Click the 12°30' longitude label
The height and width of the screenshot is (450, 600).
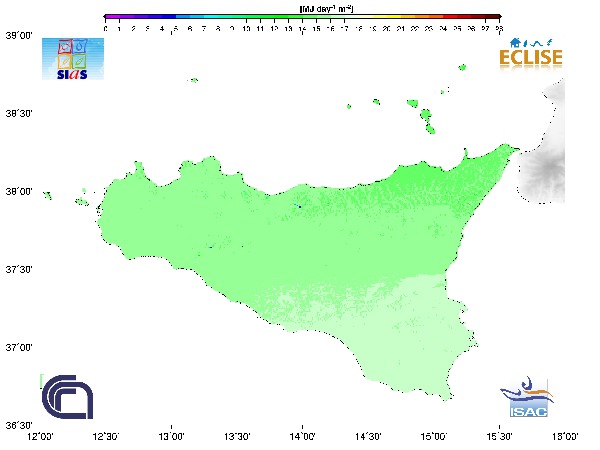(106, 436)
